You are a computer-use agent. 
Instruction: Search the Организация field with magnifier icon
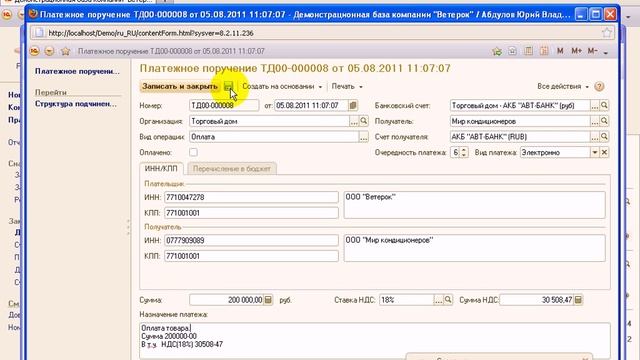tap(364, 121)
